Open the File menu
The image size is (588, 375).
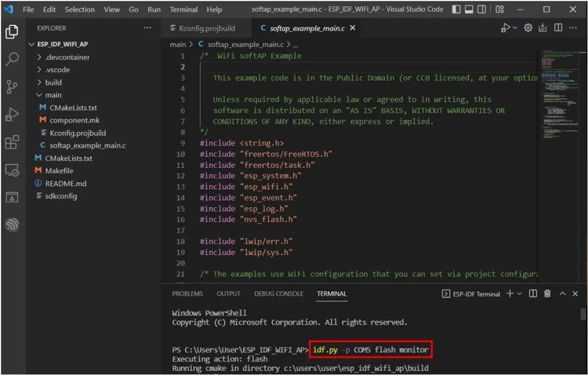click(29, 9)
